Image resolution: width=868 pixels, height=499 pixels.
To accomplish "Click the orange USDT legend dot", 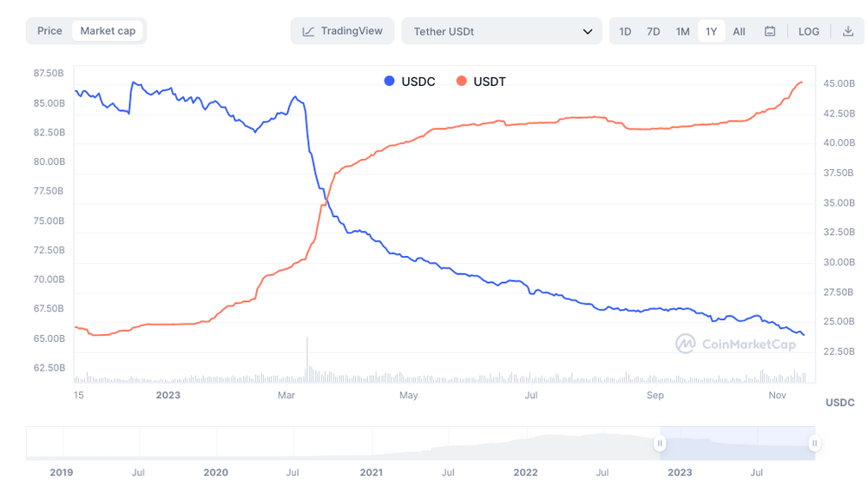I will pyautogui.click(x=461, y=82).
